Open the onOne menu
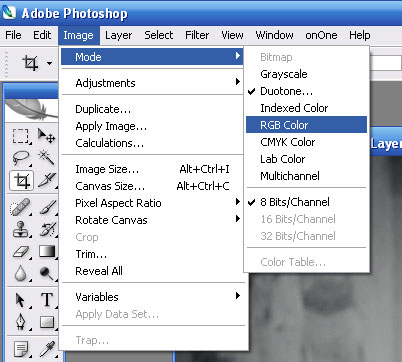 321,35
